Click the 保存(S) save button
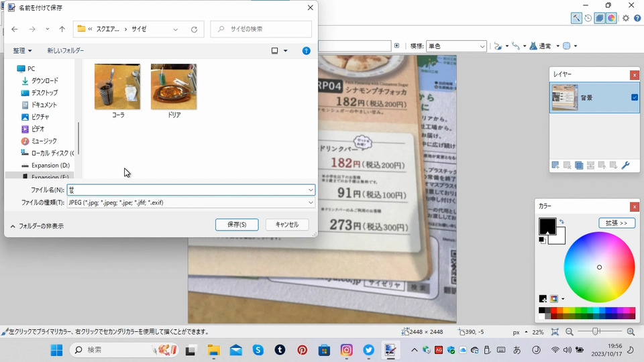The height and width of the screenshot is (362, 644). point(237,225)
